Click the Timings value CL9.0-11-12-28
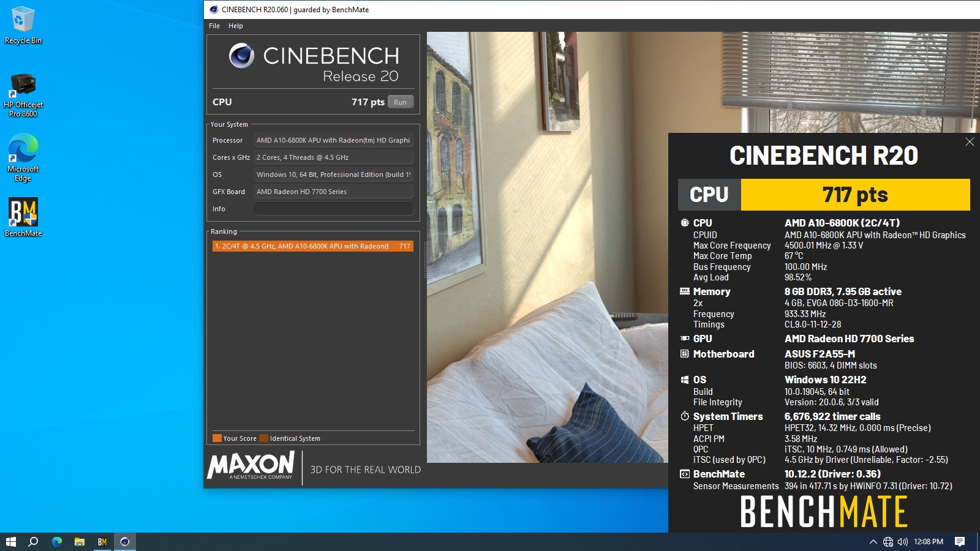Viewport: 980px width, 551px height. tap(813, 324)
